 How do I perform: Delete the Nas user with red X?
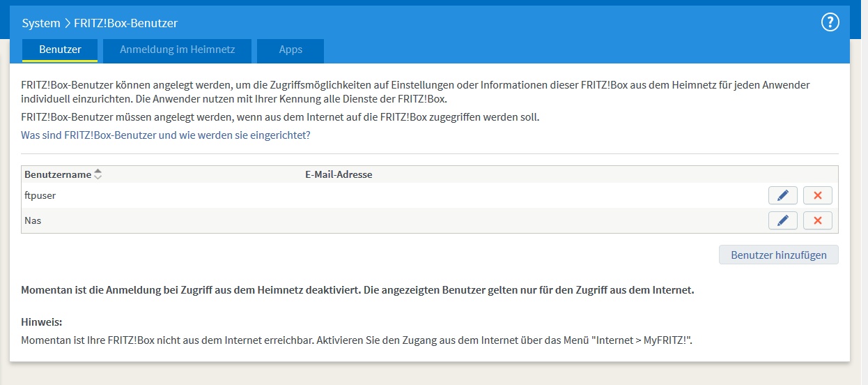point(818,220)
